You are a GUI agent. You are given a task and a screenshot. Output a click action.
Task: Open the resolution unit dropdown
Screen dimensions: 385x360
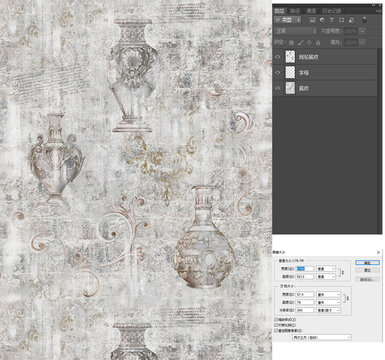[x=328, y=310]
